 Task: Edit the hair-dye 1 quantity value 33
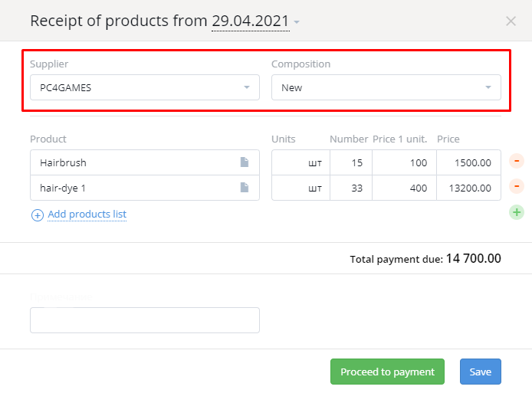[x=351, y=188]
